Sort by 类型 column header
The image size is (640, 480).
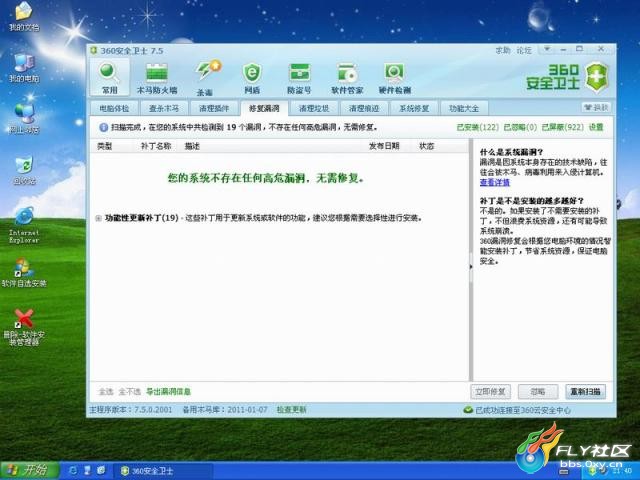(104, 146)
